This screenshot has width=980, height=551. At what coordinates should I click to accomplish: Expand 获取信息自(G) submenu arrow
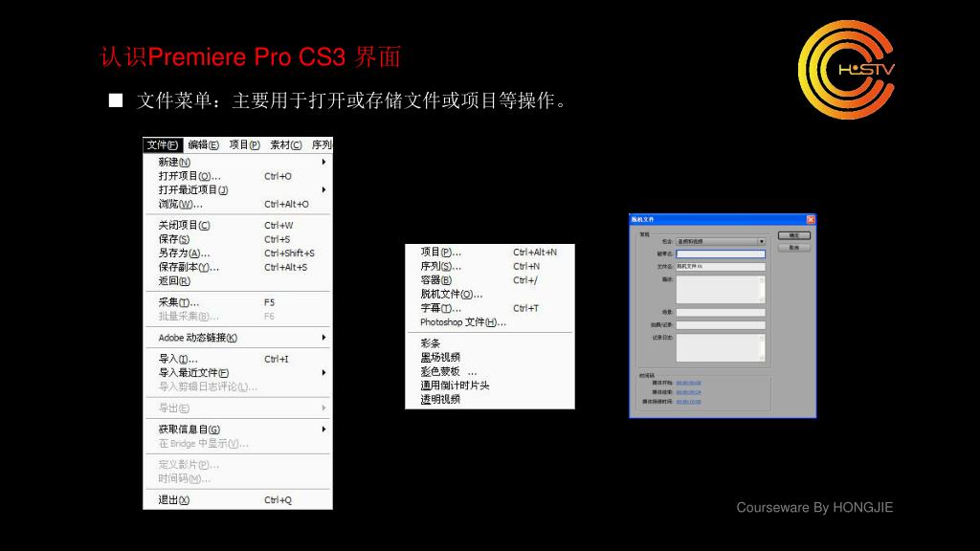pyautogui.click(x=323, y=430)
